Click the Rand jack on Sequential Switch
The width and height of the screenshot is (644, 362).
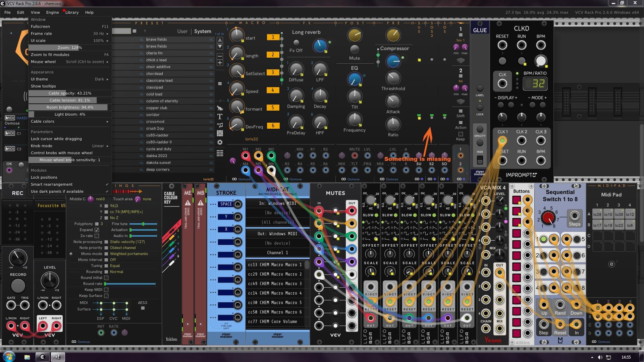pos(560,305)
